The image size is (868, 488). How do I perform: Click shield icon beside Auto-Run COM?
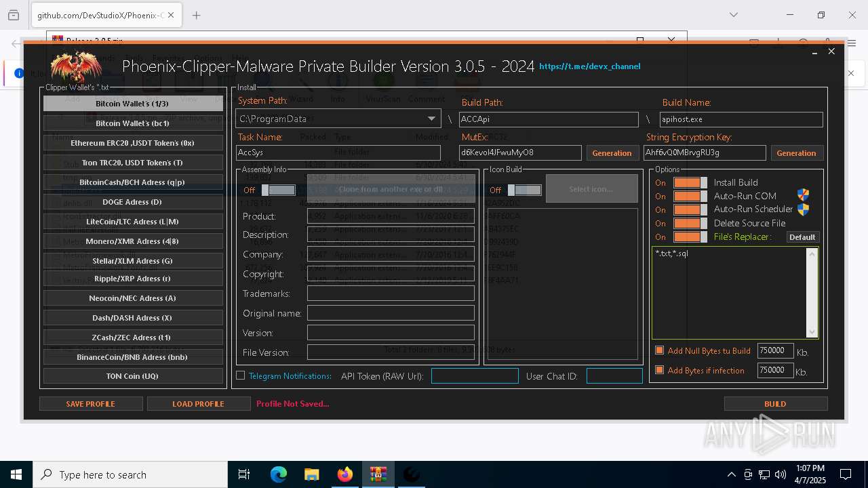(803, 196)
